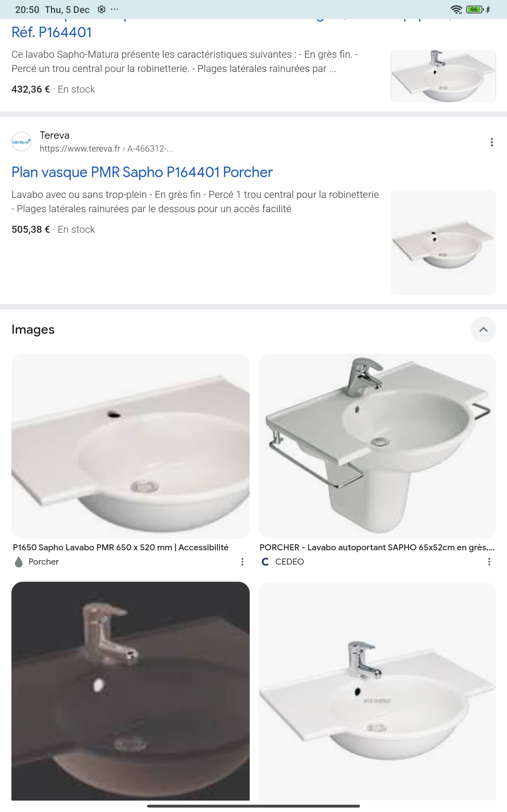
Task: Open the Réf. P164401 result link
Action: tap(51, 32)
